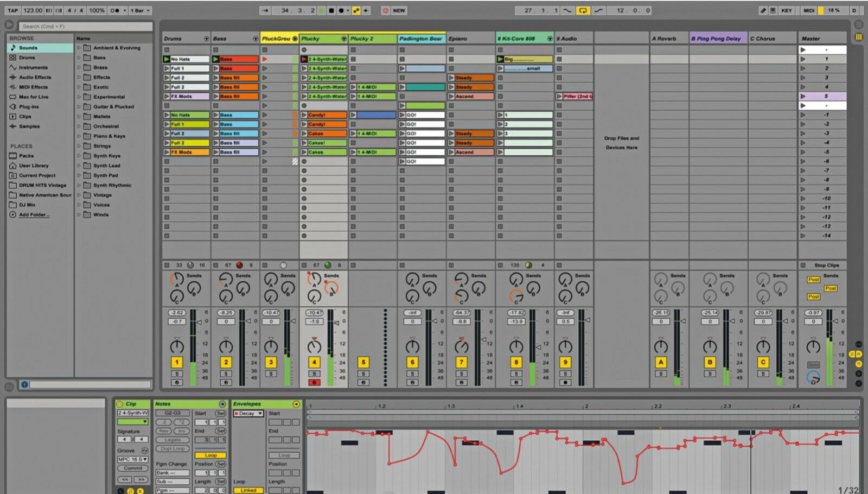Toggle the Sends section S button
868x494 pixels.
[x=852, y=354]
